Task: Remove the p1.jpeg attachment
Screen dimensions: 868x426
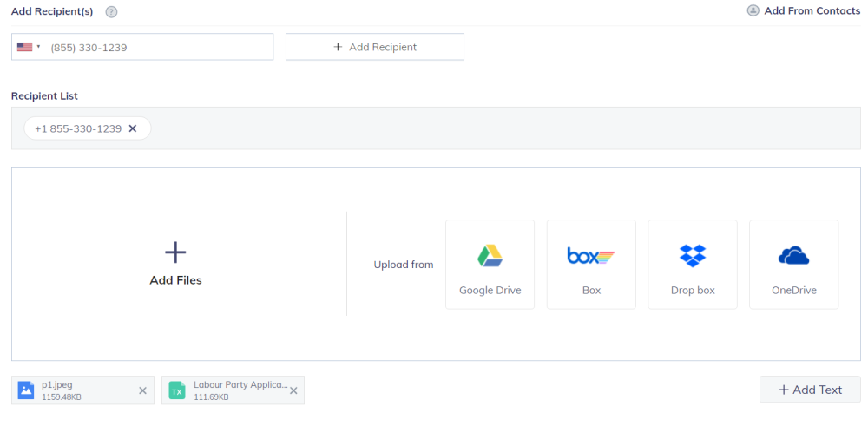Action: tap(143, 390)
